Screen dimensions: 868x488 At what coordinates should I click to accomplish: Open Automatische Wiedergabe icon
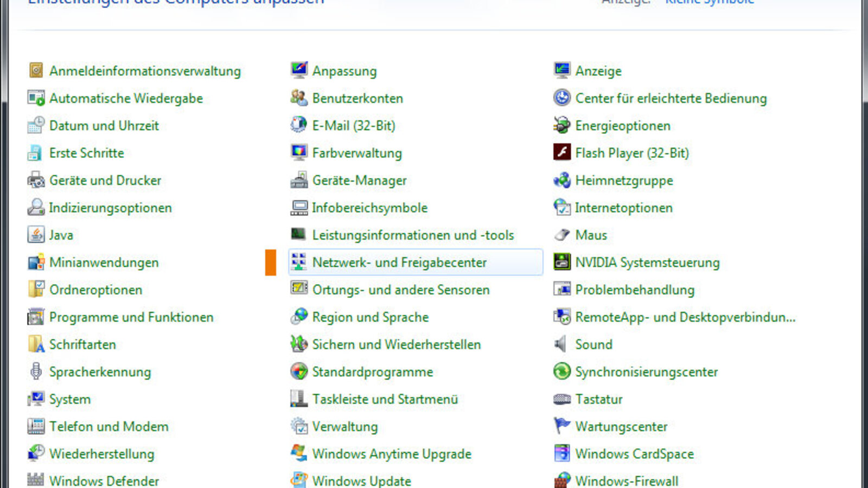[36, 98]
